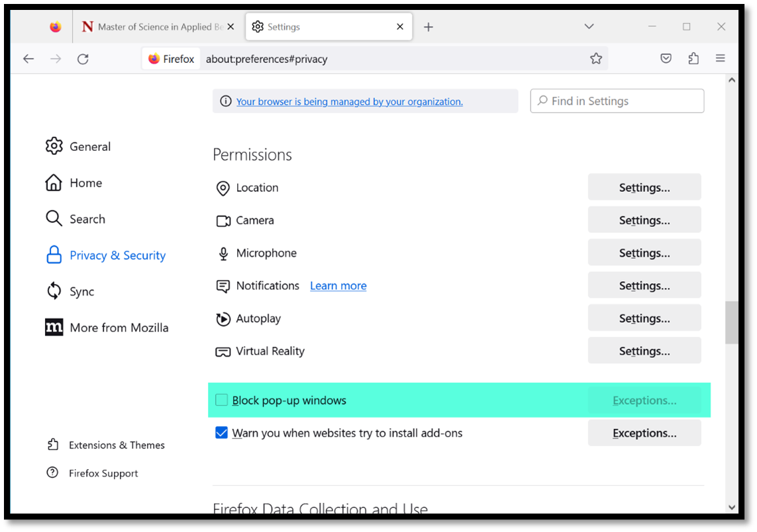The width and height of the screenshot is (757, 532).
Task: Open the Firefox hamburger application menu
Action: (x=721, y=59)
